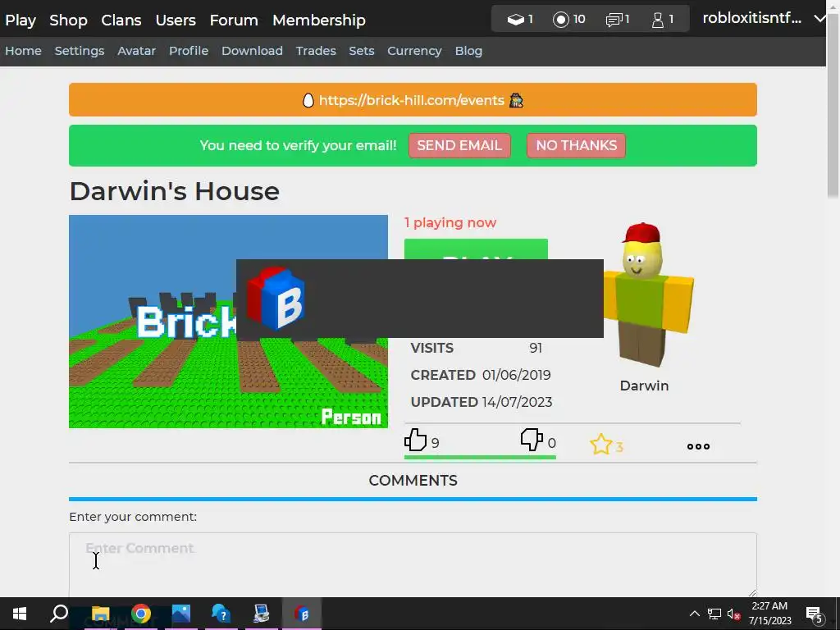Click the like ratio green bar
Viewport: 840px width, 630px height.
point(480,457)
